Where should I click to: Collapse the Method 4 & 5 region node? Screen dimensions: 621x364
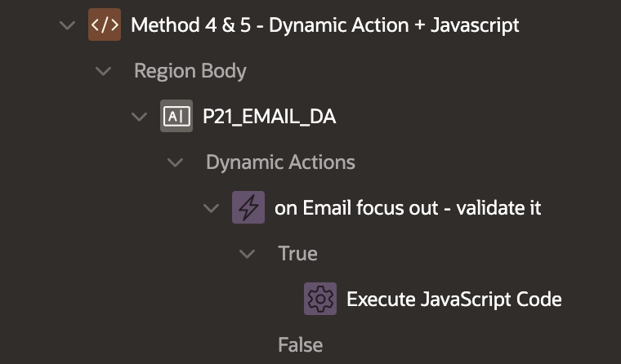click(67, 25)
